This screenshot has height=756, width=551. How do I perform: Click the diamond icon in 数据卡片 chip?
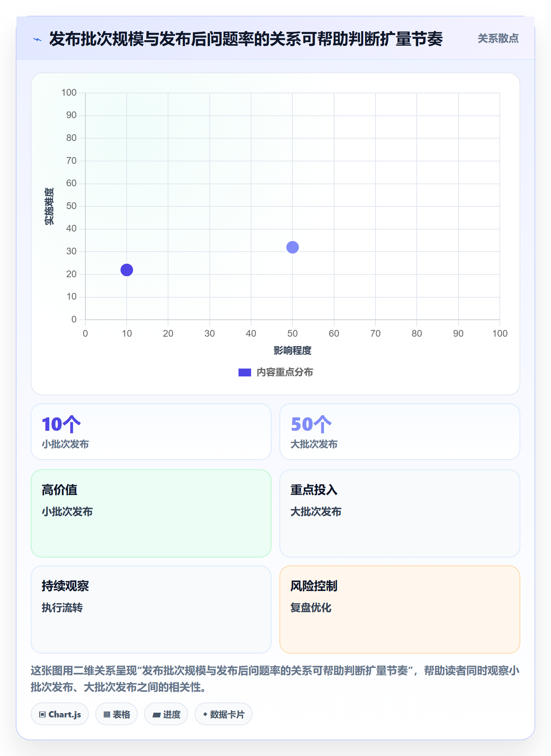(205, 714)
